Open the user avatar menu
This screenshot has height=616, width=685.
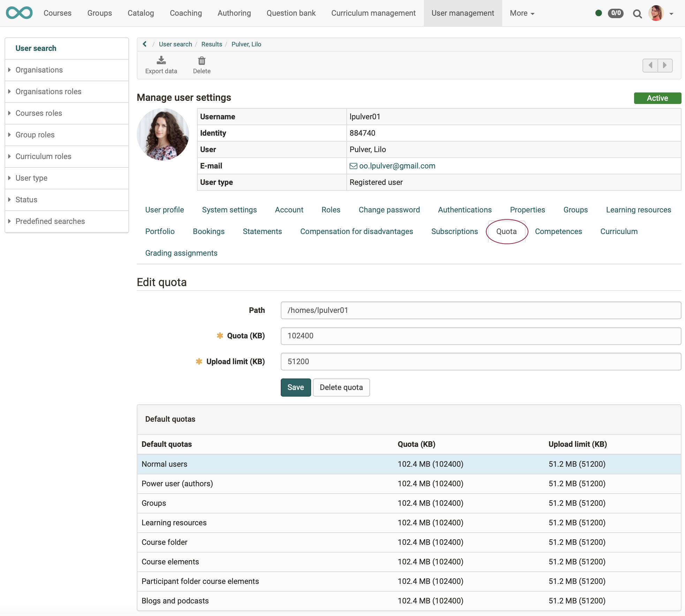coord(656,13)
